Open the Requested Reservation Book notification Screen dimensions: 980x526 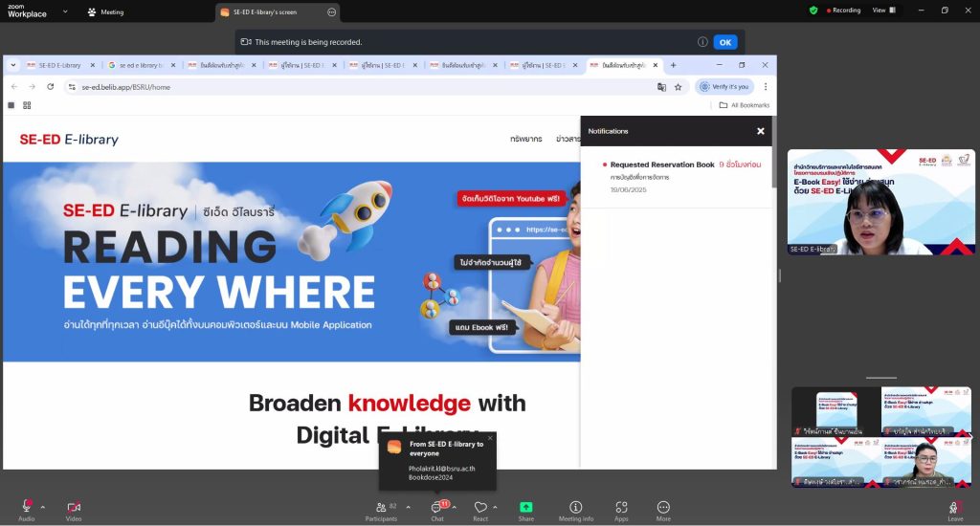tap(677, 177)
